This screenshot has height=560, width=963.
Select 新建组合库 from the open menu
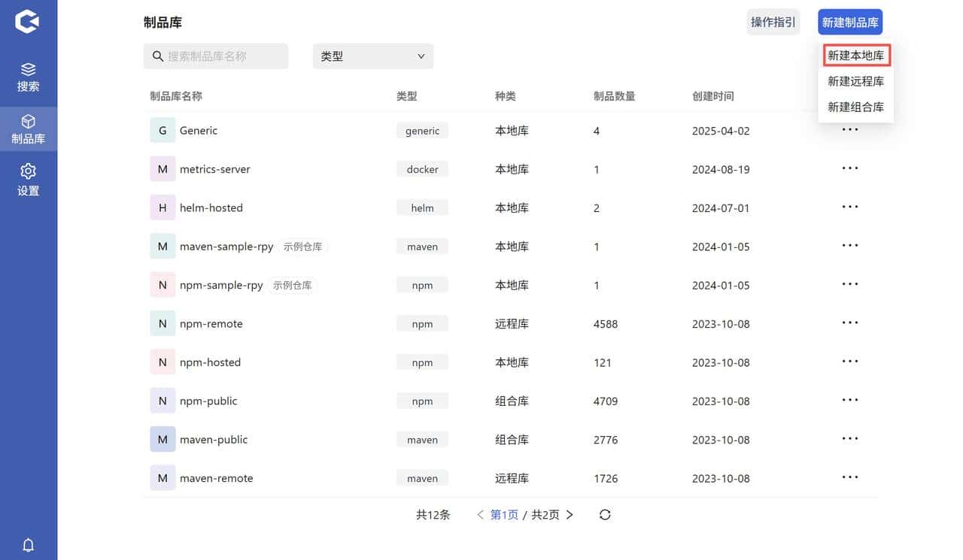point(856,106)
